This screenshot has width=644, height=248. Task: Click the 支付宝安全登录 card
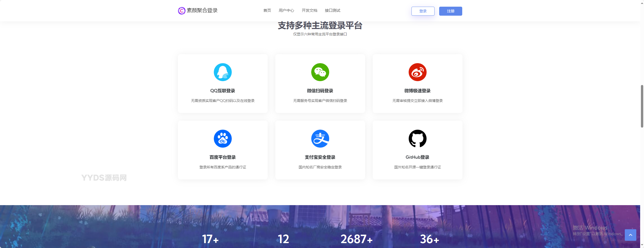point(320,150)
